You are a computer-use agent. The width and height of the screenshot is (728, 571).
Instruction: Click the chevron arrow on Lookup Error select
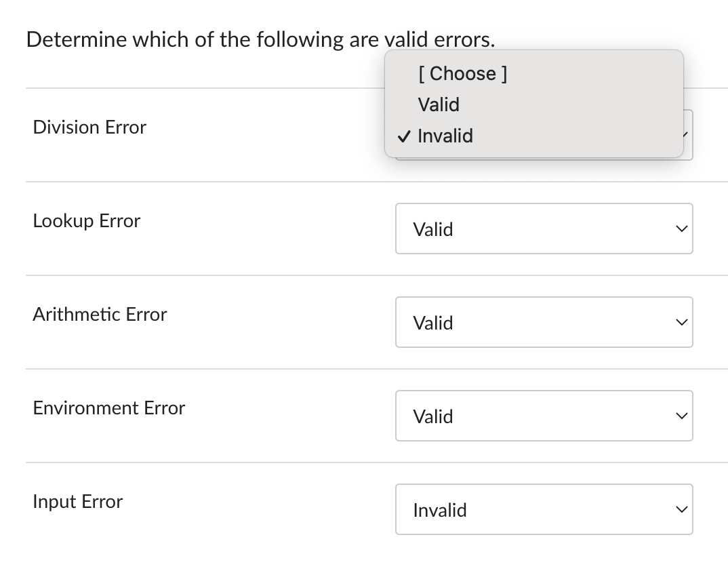pyautogui.click(x=681, y=229)
